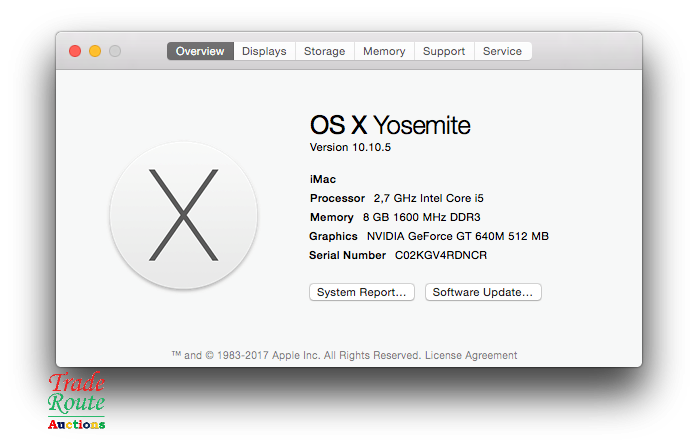Go to the Memory tab
Image resolution: width=698 pixels, height=447 pixels.
point(384,51)
